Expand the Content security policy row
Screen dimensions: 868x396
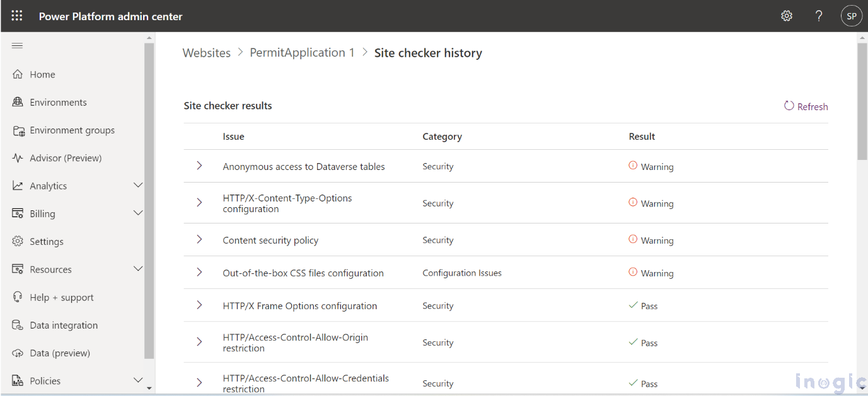pos(199,239)
